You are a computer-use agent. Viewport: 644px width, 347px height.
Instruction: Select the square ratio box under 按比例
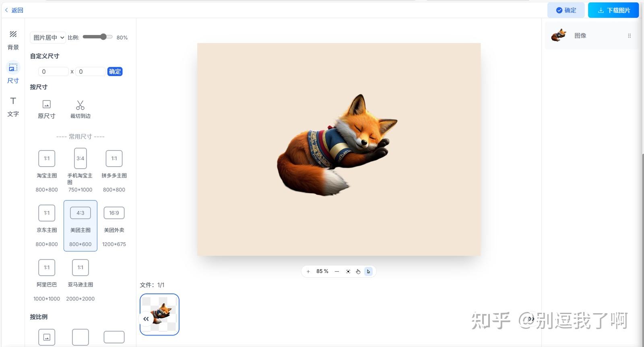pos(80,337)
